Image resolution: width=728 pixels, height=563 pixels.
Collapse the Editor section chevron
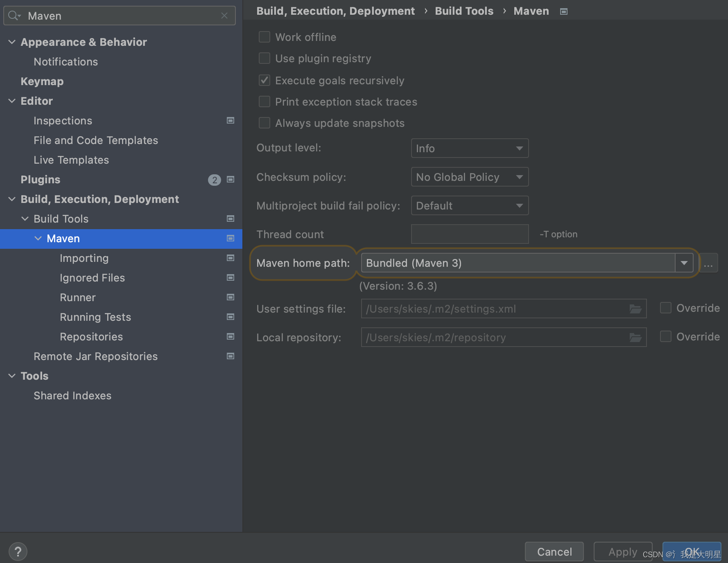point(12,101)
